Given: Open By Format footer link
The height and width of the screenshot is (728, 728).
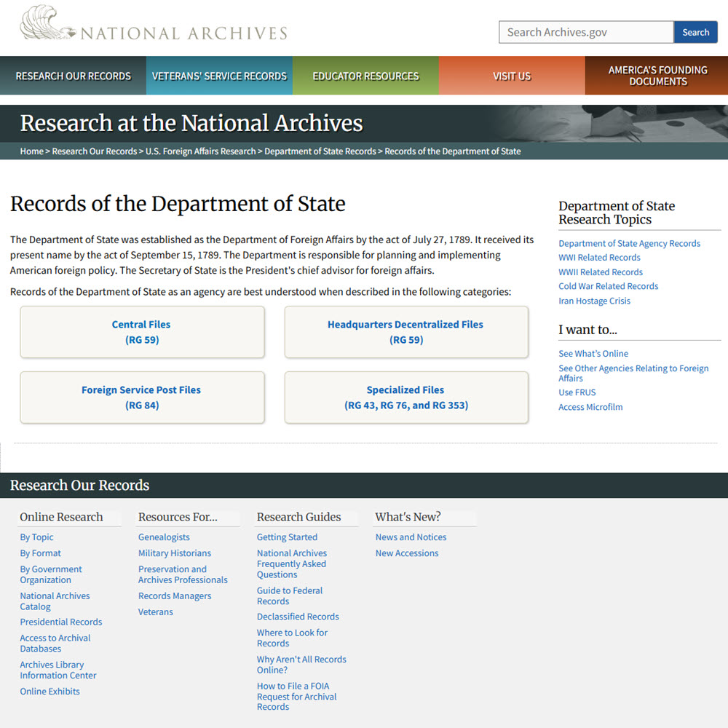Looking at the screenshot, I should 40,553.
